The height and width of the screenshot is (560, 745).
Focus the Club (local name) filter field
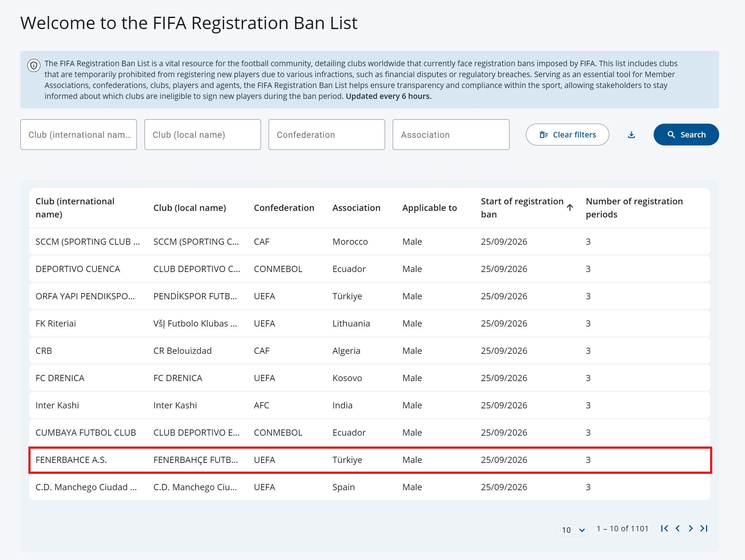click(203, 135)
